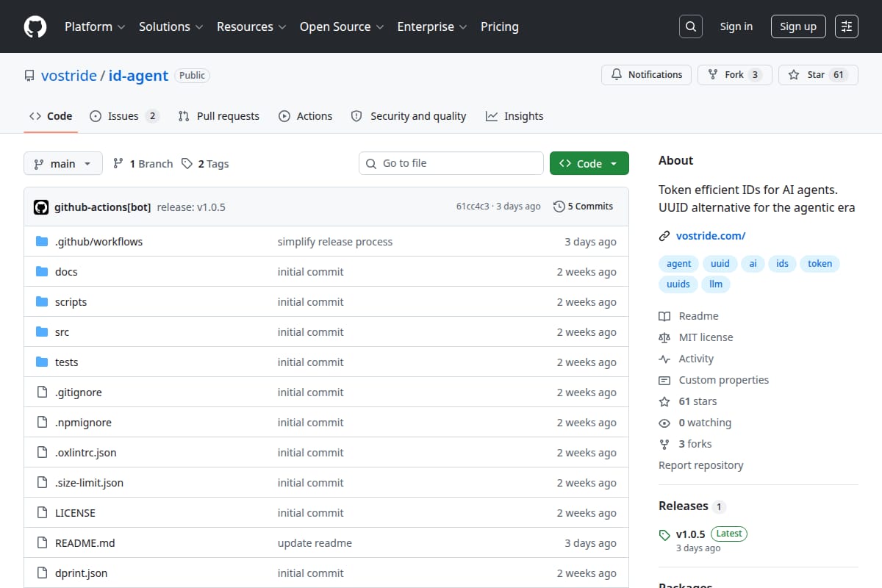
Task: Select the ids topic tag
Action: click(x=782, y=264)
